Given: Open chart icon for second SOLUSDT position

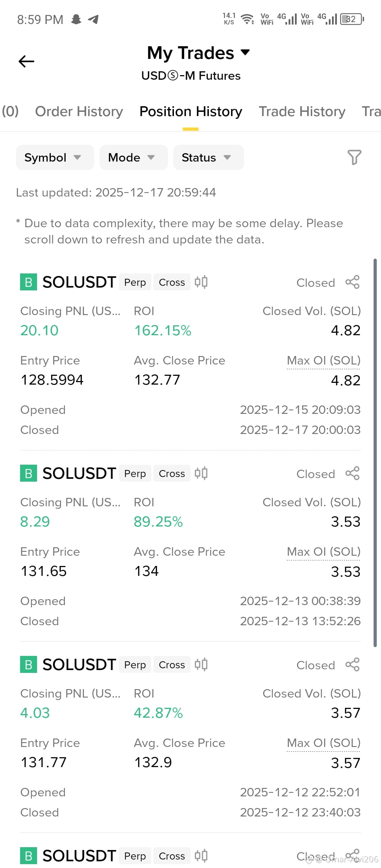Looking at the screenshot, I should tap(201, 474).
